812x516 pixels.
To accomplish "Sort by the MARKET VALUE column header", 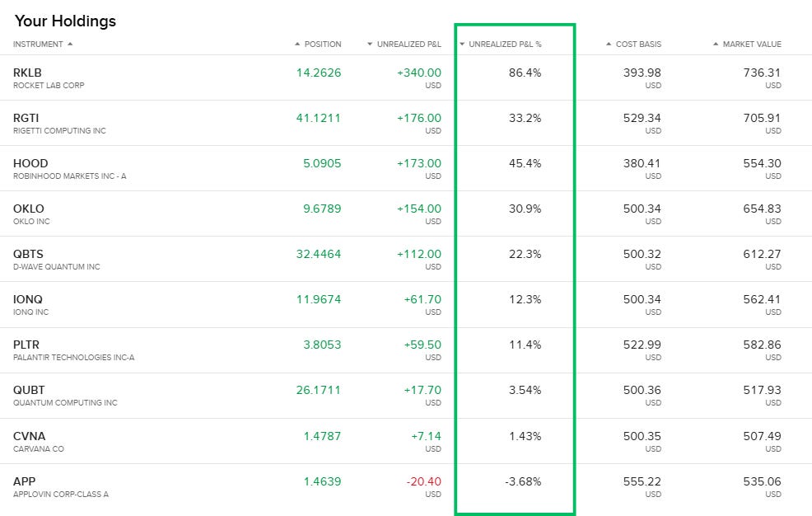I will [752, 44].
